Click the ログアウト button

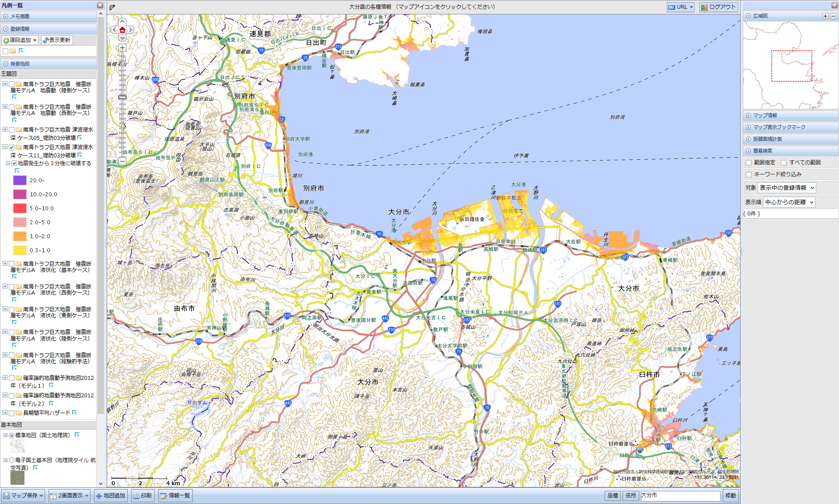[718, 7]
